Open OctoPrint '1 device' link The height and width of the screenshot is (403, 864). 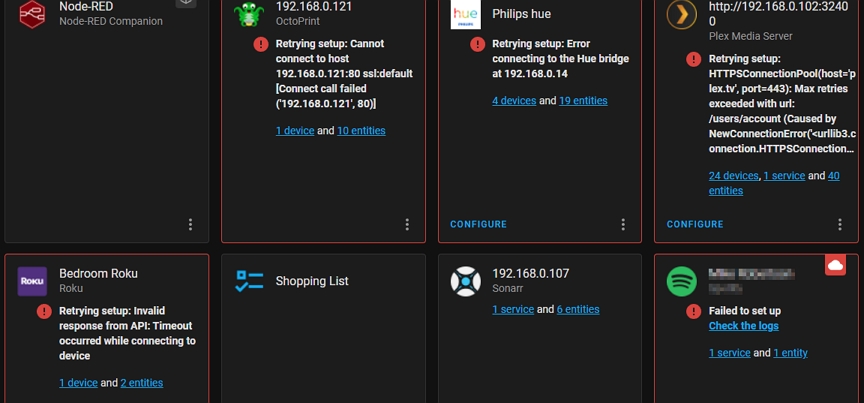click(x=295, y=131)
